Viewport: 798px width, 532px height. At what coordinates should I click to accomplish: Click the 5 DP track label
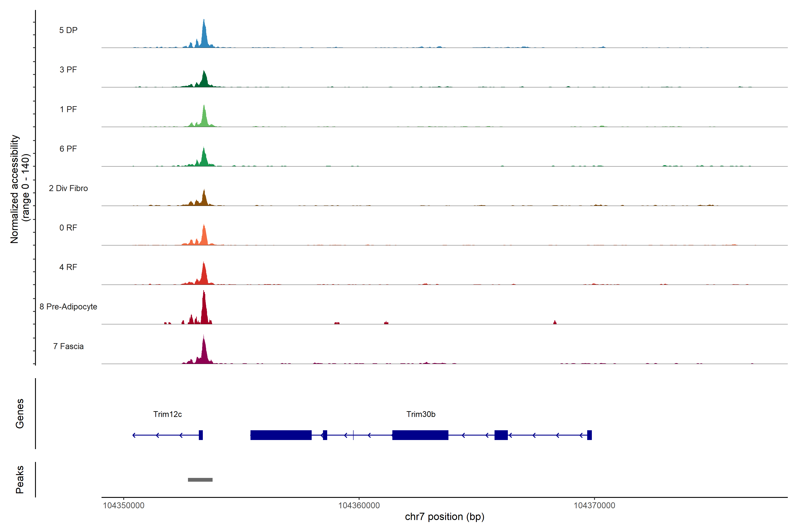pos(68,30)
